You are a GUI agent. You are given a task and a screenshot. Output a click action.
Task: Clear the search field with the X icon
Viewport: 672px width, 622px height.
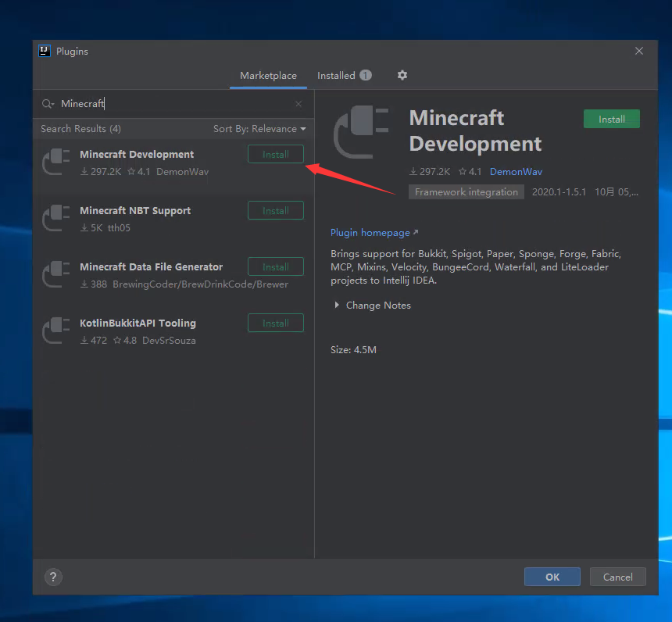(298, 104)
